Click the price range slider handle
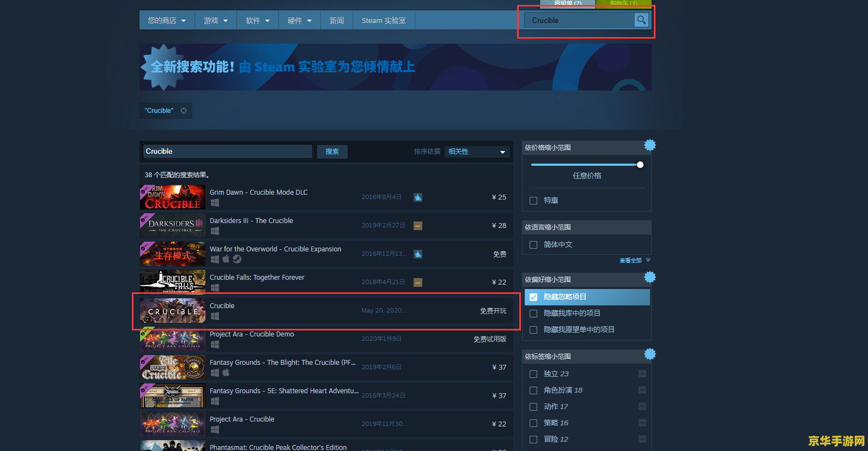Image resolution: width=868 pixels, height=451 pixels. point(640,165)
